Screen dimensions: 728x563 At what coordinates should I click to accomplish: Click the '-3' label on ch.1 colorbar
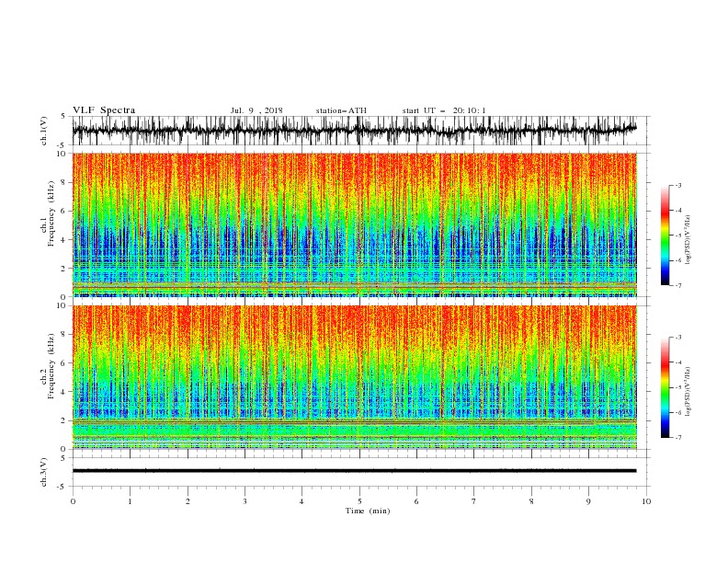[x=678, y=185]
